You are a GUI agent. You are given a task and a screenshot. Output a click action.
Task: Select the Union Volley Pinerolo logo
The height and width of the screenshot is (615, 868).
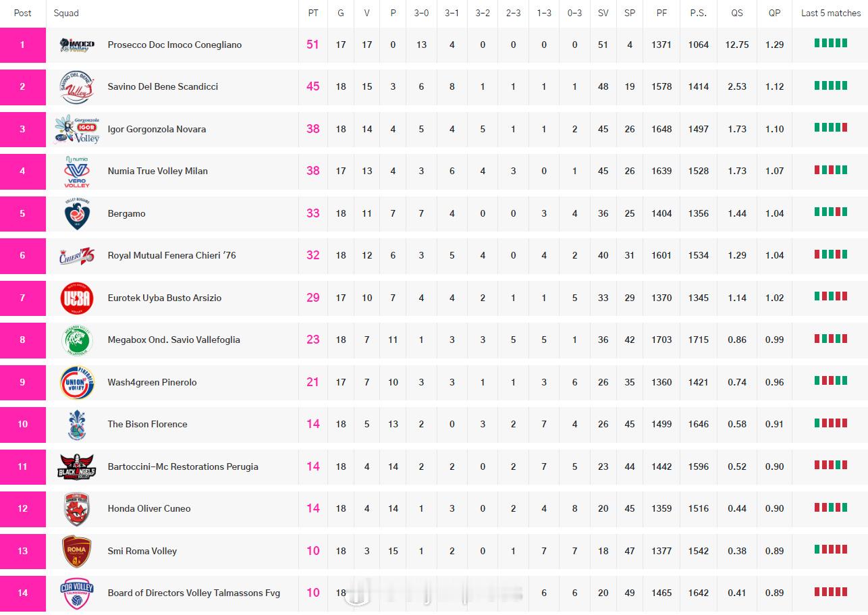click(76, 383)
